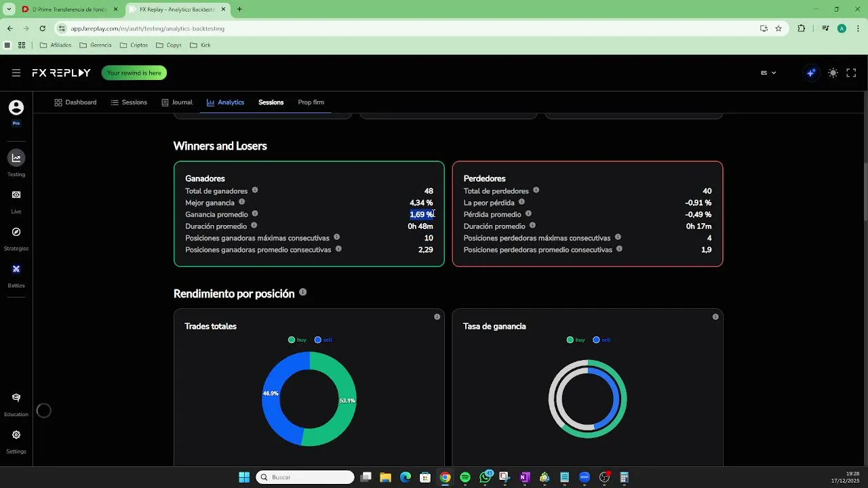Open Chrome's tab search dropdown
868x488 pixels.
point(9,9)
